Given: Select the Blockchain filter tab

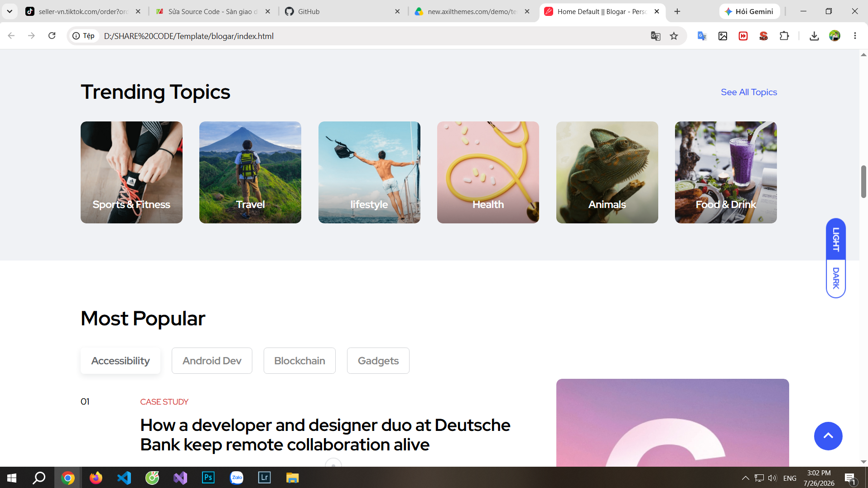Looking at the screenshot, I should 299,361.
